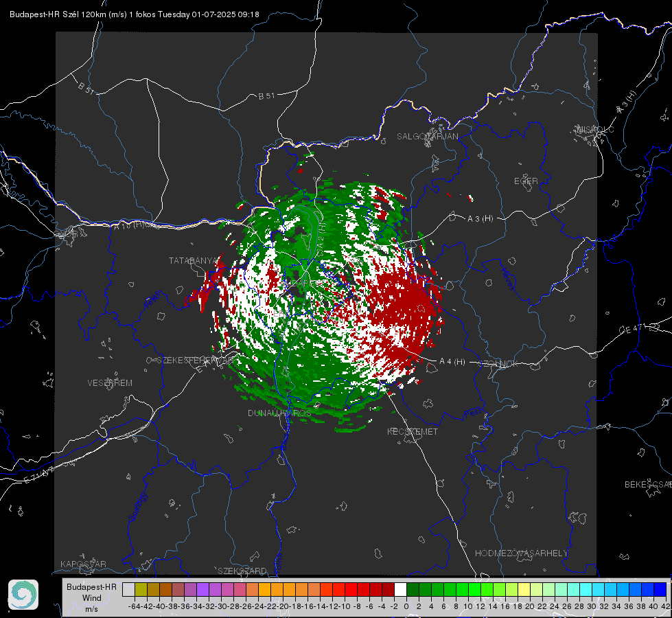Pick the olive swatch above the -64 label

(141, 589)
